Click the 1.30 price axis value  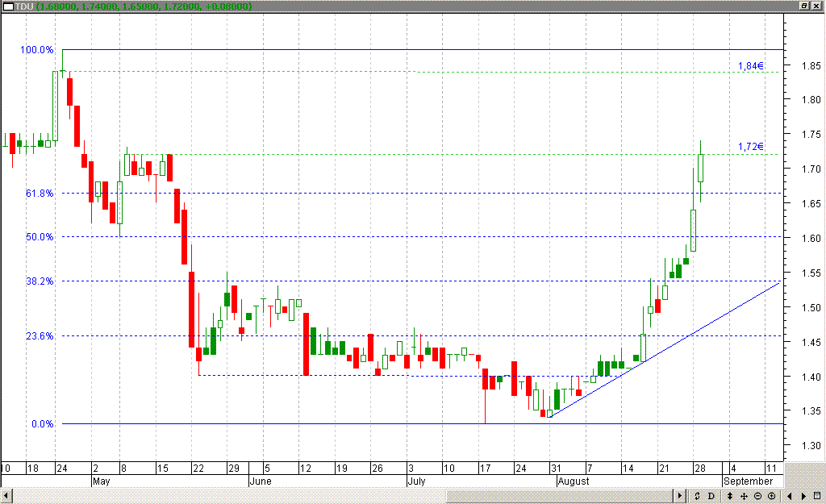(811, 446)
